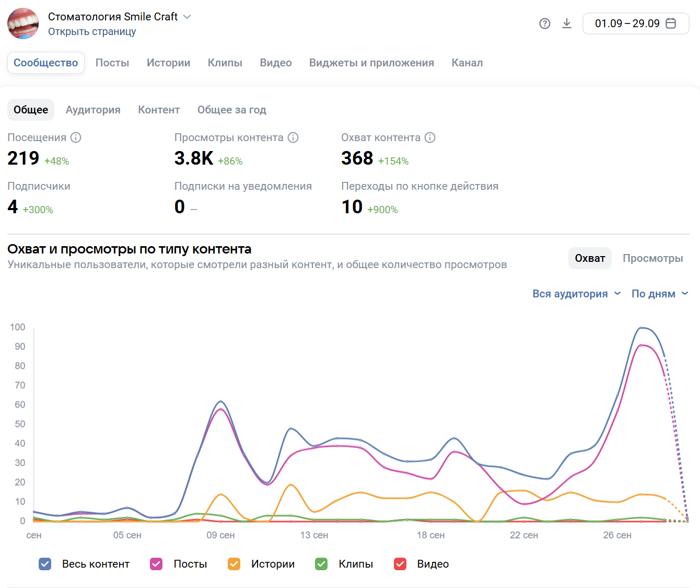Toggle the Видео series checkbox

pos(400,564)
